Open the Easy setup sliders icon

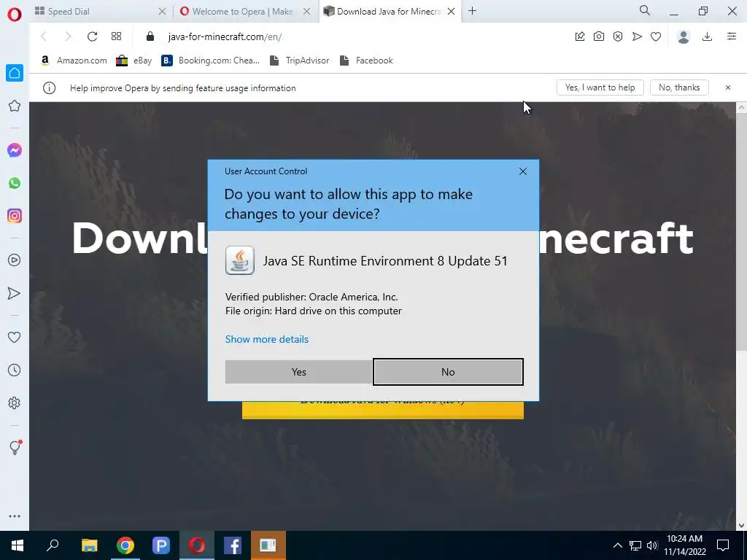(x=732, y=36)
